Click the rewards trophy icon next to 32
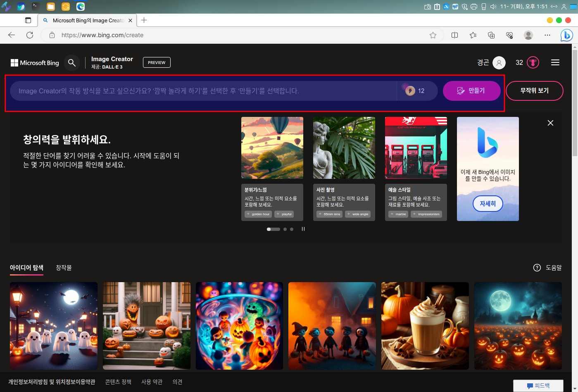 click(x=533, y=62)
